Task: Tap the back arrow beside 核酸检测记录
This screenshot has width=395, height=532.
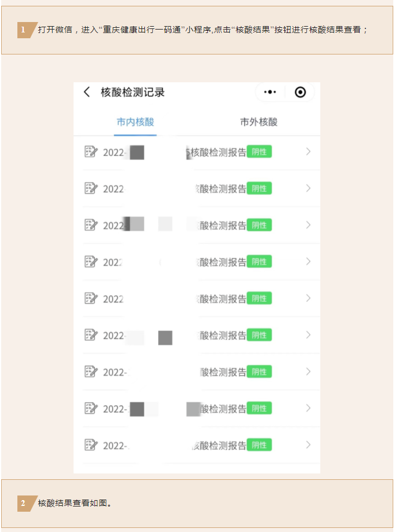Action: (x=87, y=92)
